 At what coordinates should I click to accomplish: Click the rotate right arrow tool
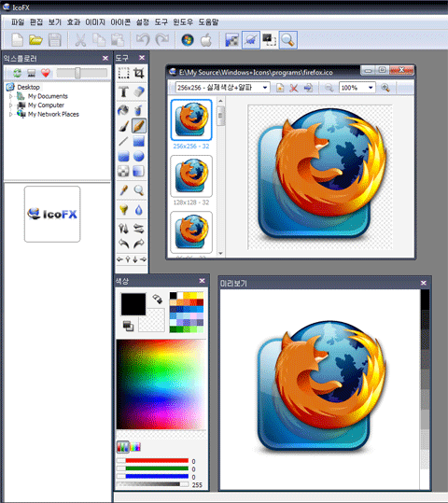pyautogui.click(x=139, y=244)
